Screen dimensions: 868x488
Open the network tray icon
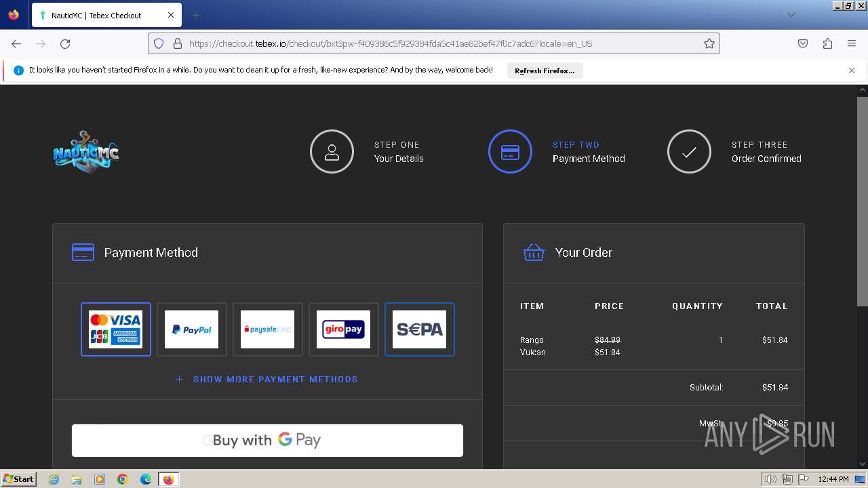pyautogui.click(x=787, y=479)
